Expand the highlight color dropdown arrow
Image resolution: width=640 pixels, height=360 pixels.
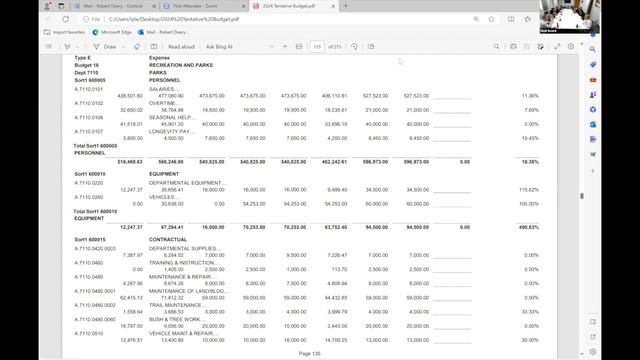coord(78,47)
